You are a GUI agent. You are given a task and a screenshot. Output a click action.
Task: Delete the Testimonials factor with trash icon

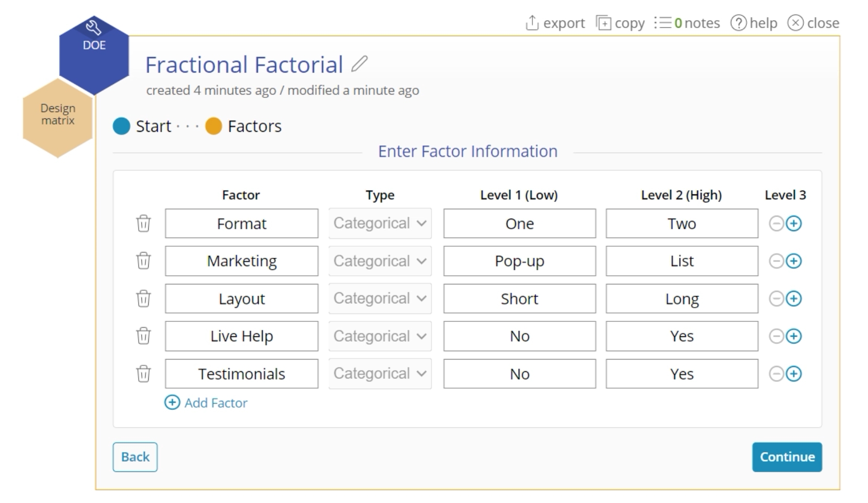point(143,374)
